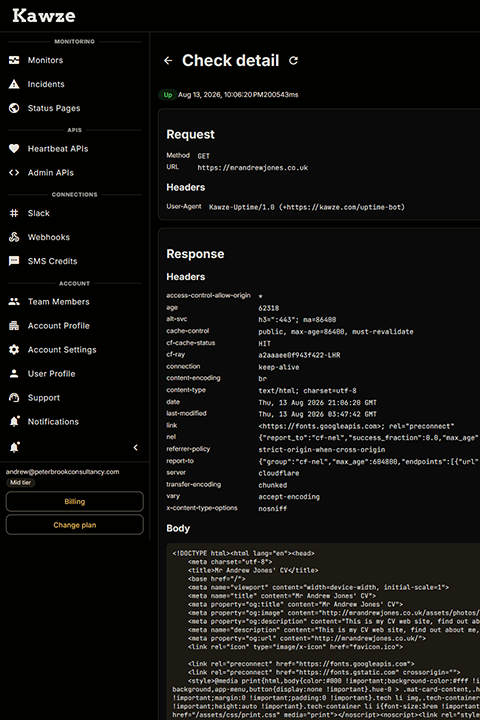Click the Slack hash icon
Image resolution: width=480 pixels, height=720 pixels.
coord(14,213)
